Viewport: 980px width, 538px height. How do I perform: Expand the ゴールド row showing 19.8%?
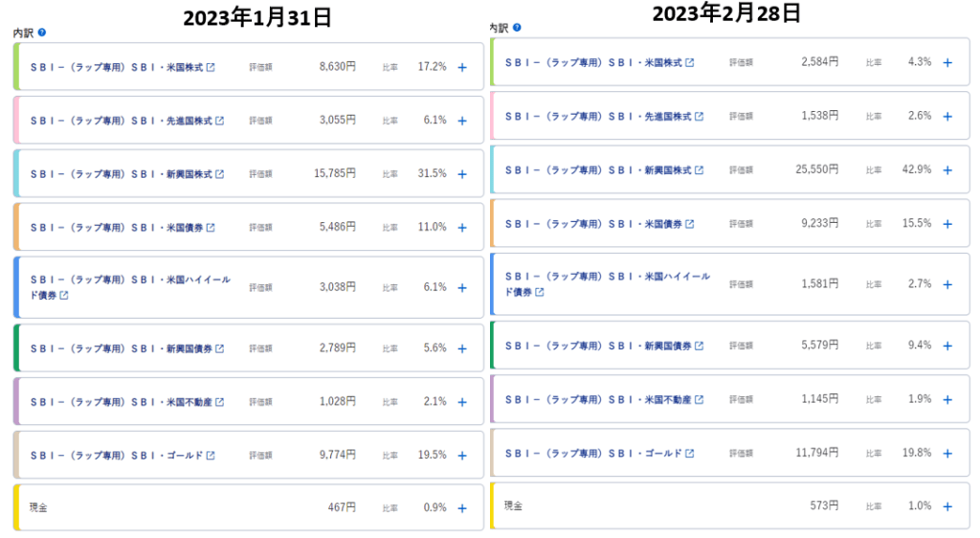(948, 453)
